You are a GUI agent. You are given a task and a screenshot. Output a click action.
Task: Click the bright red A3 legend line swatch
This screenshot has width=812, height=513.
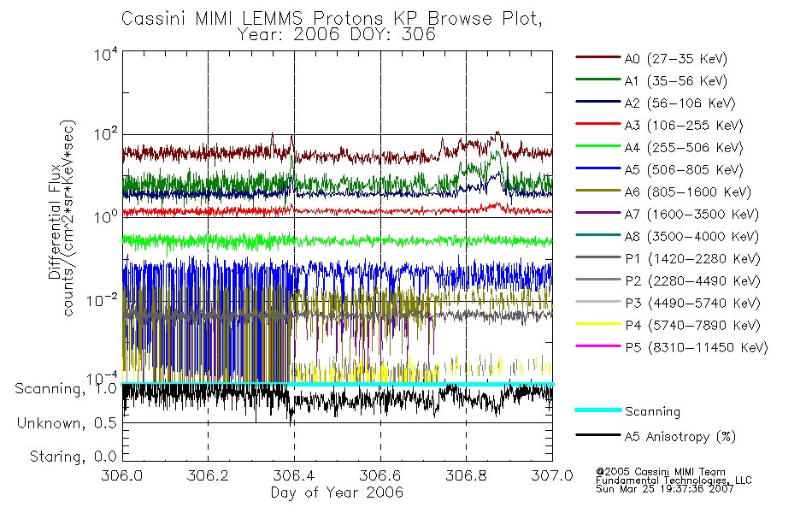598,124
